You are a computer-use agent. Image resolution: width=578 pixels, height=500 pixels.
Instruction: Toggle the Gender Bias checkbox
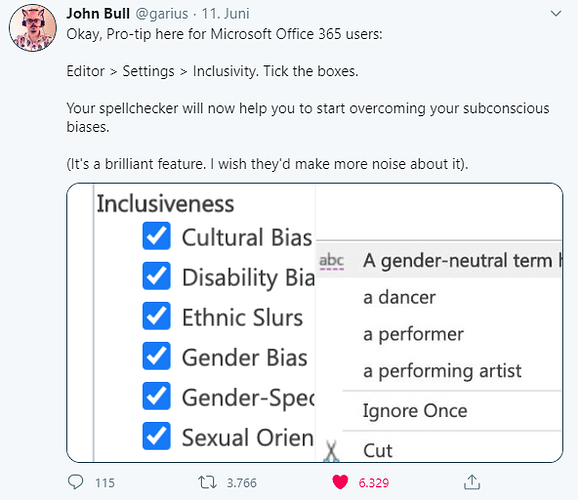click(x=156, y=356)
